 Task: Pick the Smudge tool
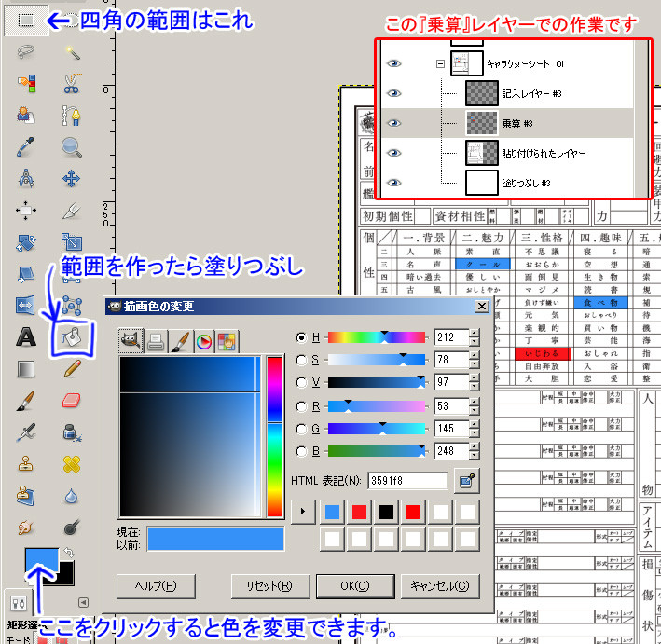pos(26,528)
